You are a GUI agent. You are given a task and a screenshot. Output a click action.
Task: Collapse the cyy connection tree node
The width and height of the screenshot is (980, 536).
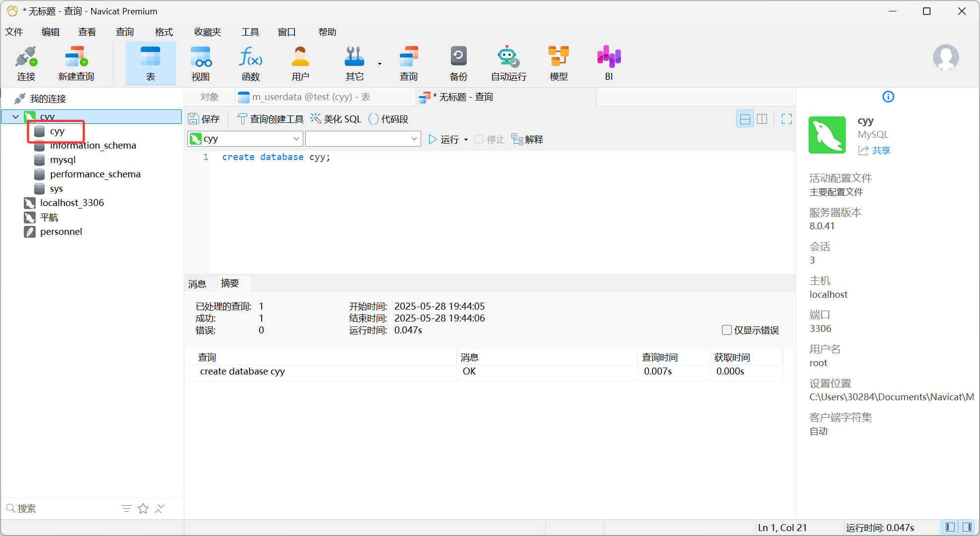(16, 117)
